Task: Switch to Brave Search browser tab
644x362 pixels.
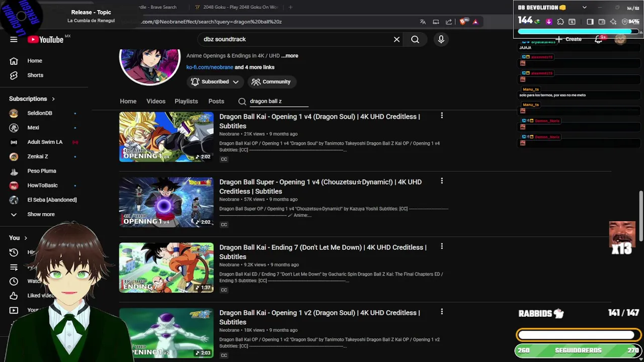Action: point(157,7)
